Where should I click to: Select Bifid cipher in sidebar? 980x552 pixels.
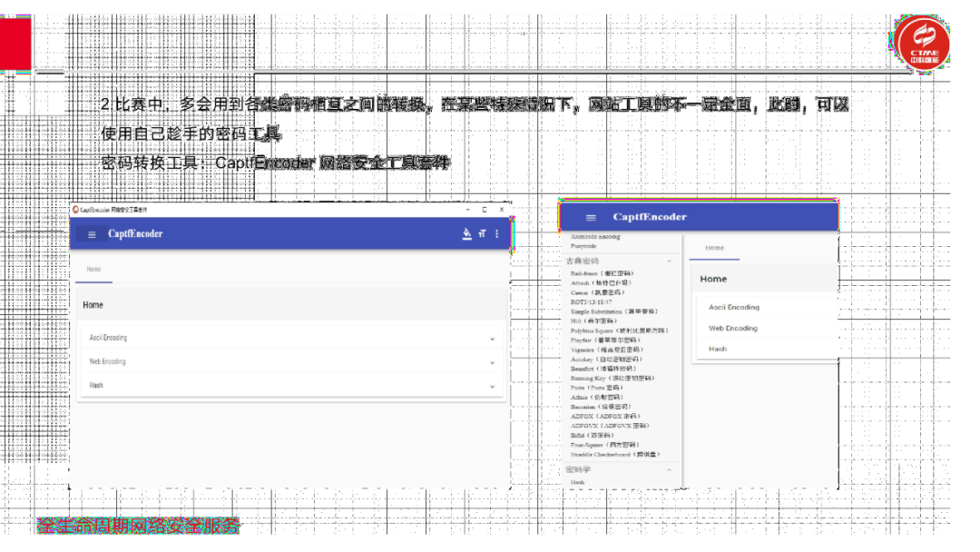pyautogui.click(x=593, y=436)
